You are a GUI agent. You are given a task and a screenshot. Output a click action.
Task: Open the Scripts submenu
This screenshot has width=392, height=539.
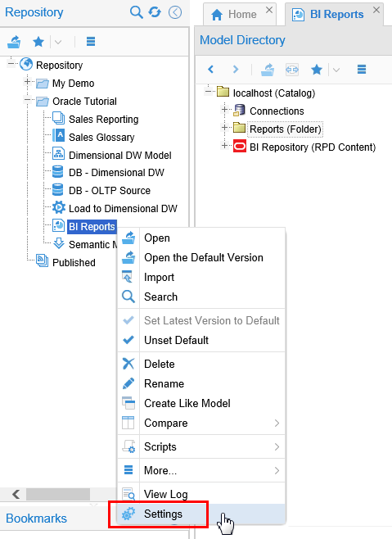[x=201, y=446]
